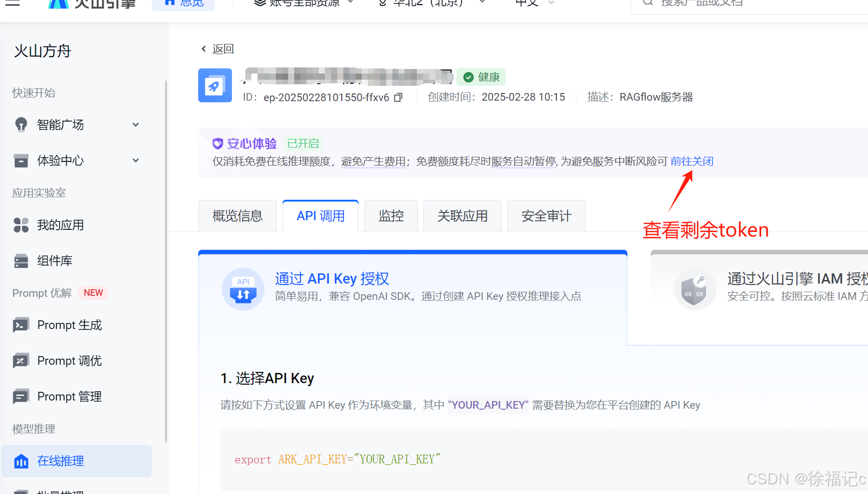Click the 前往关闭 link
Viewport: 868px width, 494px height.
click(x=692, y=161)
